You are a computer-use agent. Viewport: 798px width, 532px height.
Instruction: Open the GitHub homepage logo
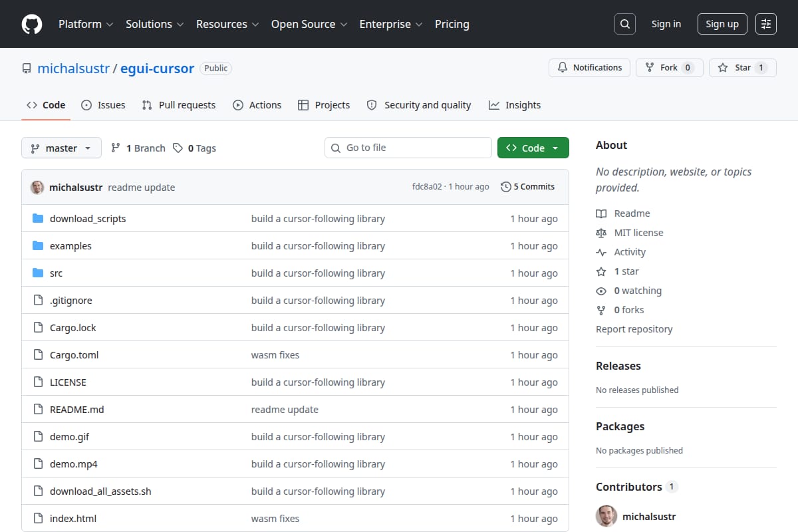[x=32, y=24]
